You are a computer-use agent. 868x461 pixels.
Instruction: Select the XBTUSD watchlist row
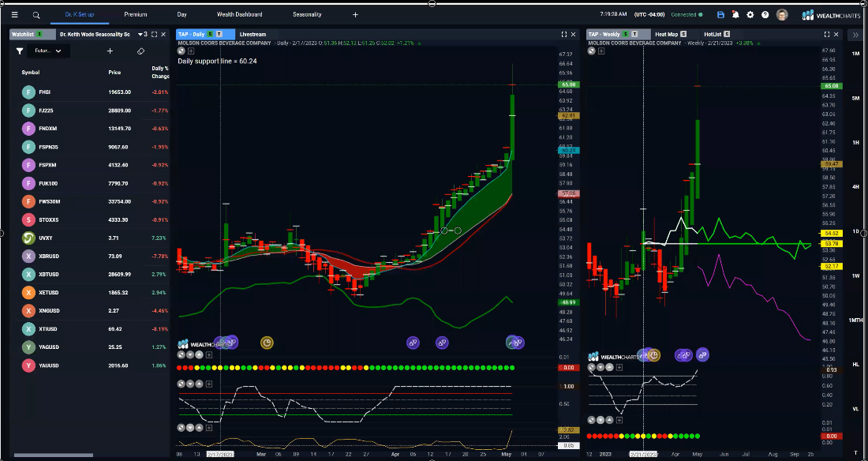click(x=90, y=274)
